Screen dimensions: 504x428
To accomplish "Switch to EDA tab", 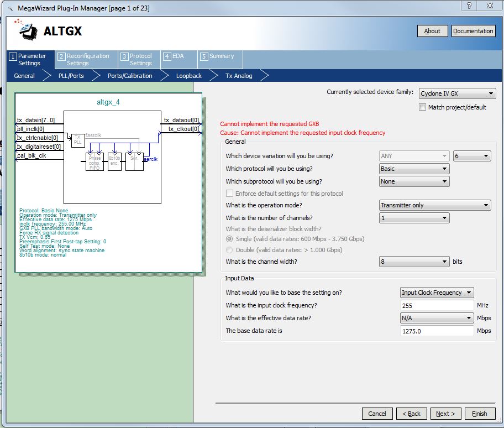I will (179, 60).
